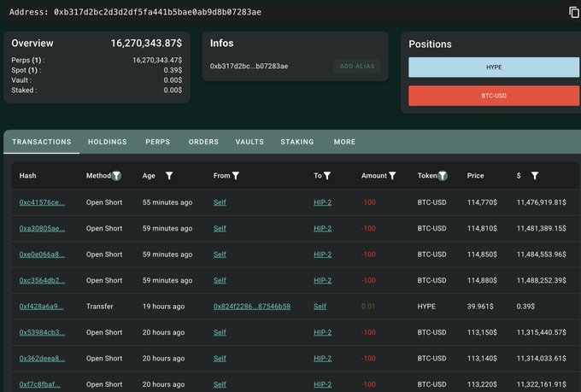
Task: Open the Method column filter icon
Action: click(117, 176)
